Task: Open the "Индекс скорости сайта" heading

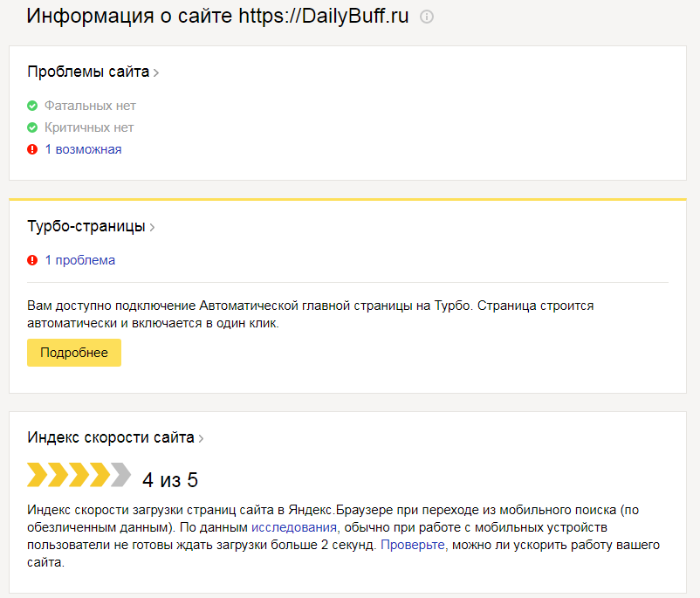Action: point(111,437)
